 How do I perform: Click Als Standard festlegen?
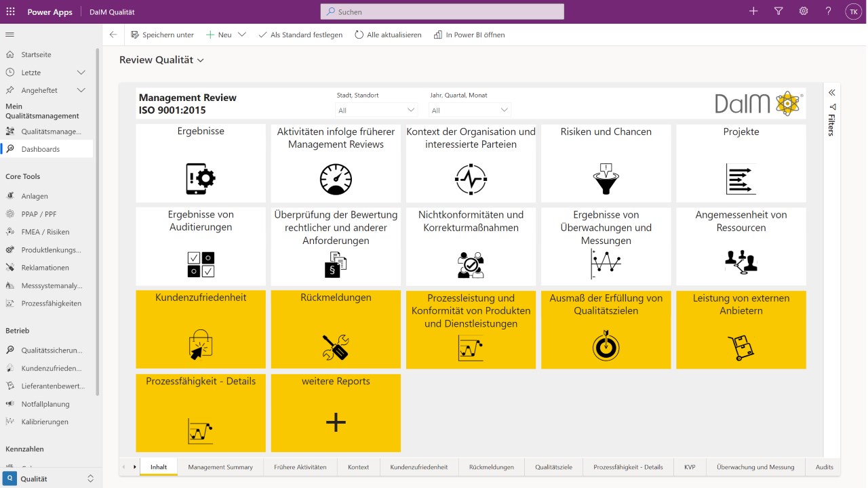[x=300, y=35]
